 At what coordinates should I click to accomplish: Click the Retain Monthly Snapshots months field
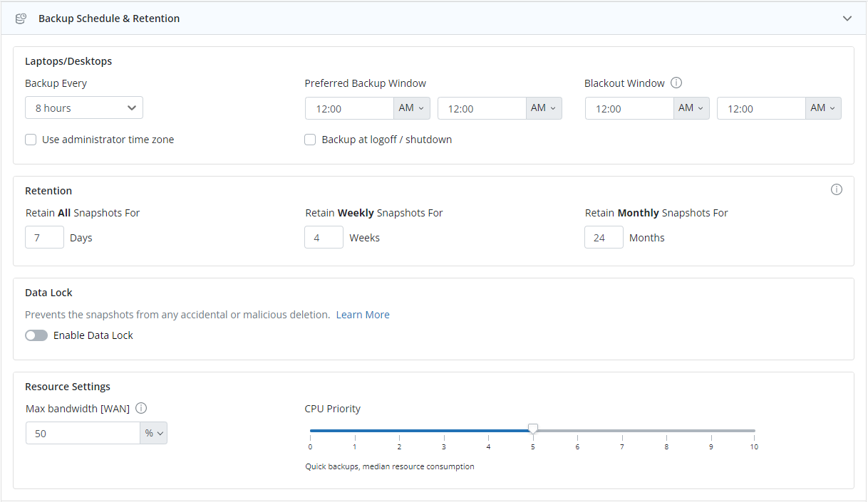tap(604, 237)
